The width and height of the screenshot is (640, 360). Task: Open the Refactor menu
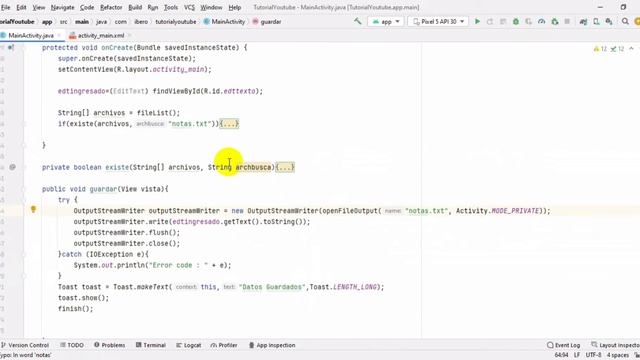(x=111, y=7)
